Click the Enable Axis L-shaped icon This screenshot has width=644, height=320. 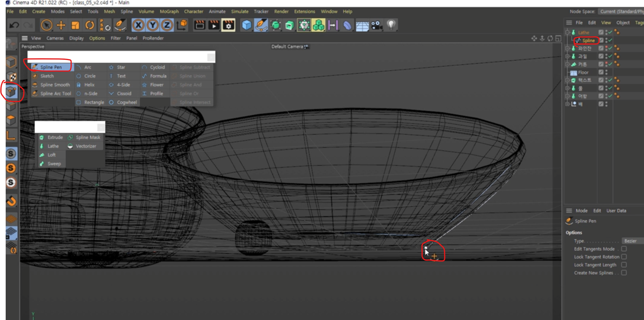pos(11,135)
